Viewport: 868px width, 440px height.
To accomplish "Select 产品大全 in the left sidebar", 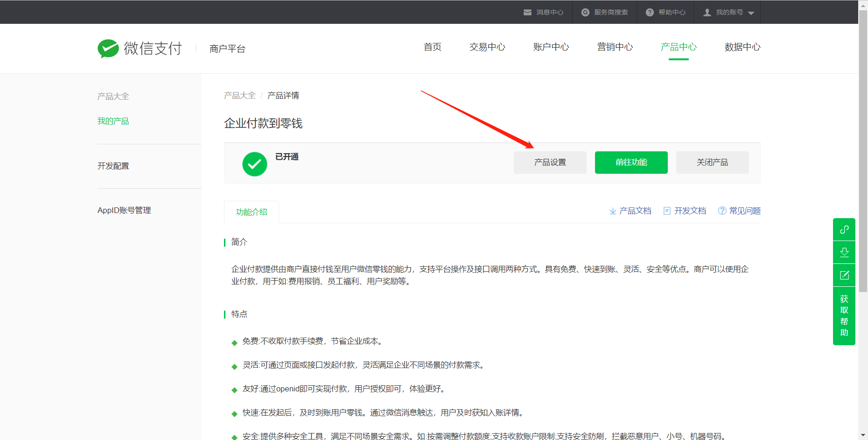I will (113, 96).
